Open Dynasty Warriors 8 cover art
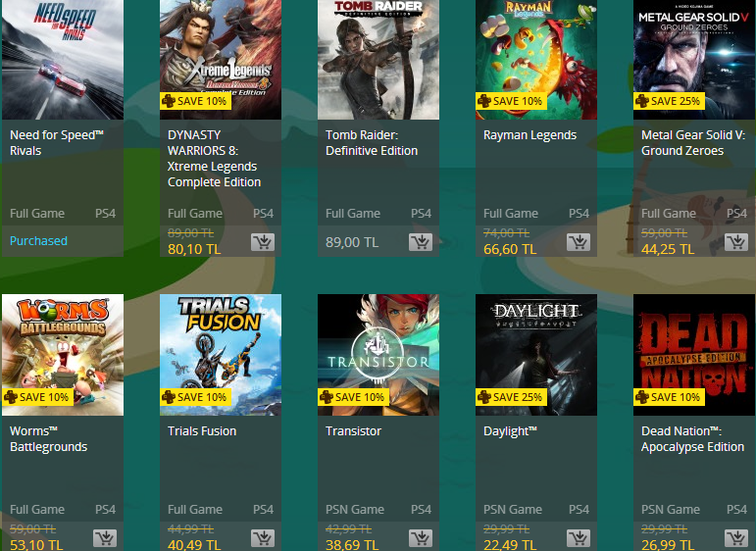The width and height of the screenshot is (756, 551). pyautogui.click(x=221, y=60)
